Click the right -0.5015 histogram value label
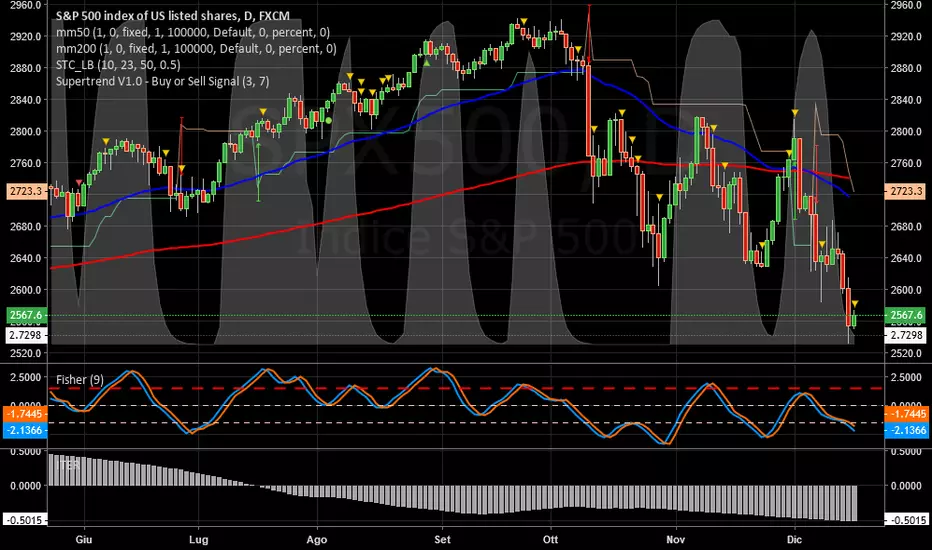The height and width of the screenshot is (550, 932). 906,520
